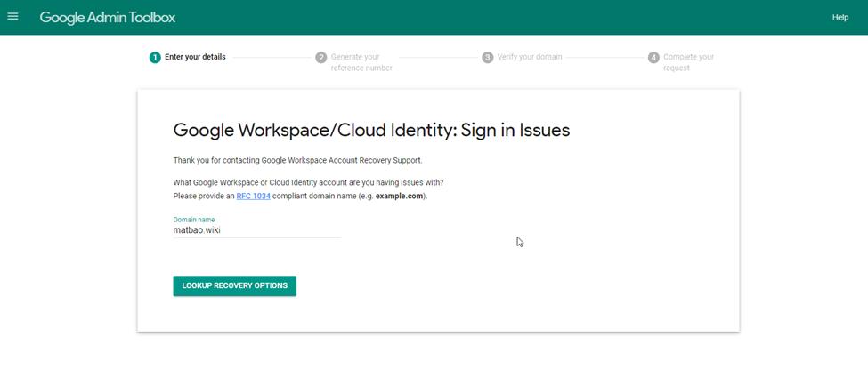Select the step 4 circle icon
868x385 pixels.
[x=653, y=58]
